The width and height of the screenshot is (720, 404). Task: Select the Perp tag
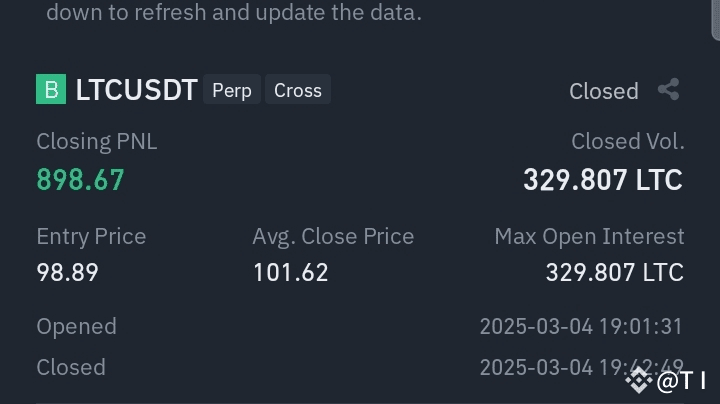[x=231, y=90]
